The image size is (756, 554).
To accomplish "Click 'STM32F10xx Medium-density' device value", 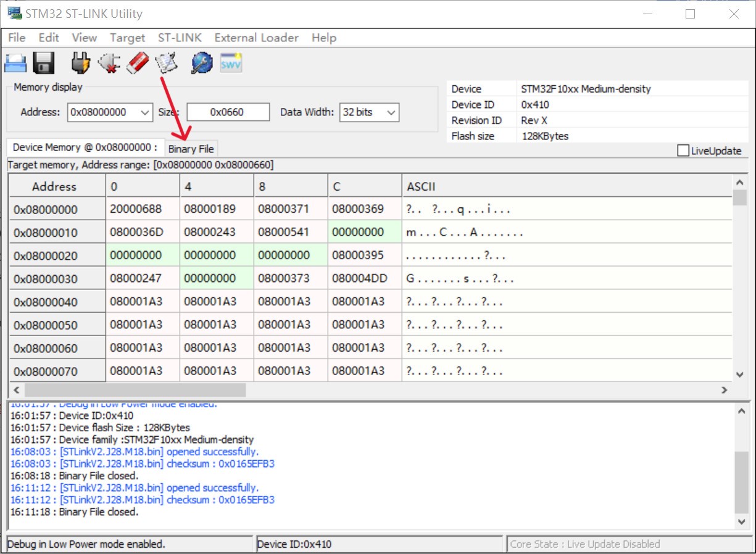I will 586,89.
